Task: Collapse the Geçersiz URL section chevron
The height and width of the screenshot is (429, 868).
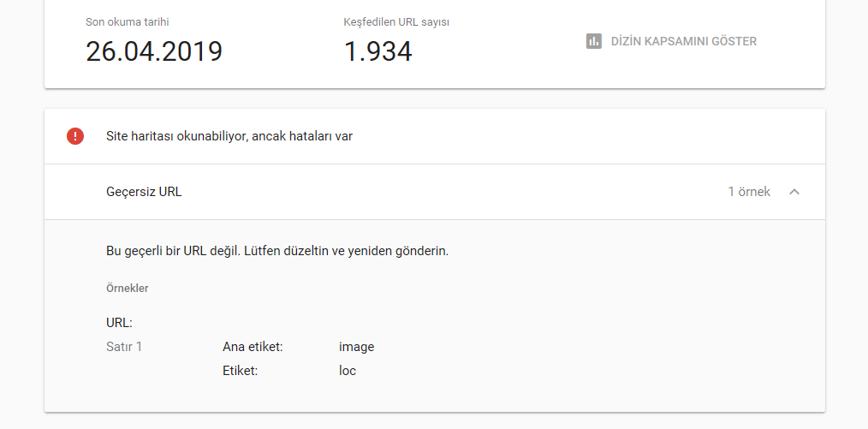Action: [794, 192]
